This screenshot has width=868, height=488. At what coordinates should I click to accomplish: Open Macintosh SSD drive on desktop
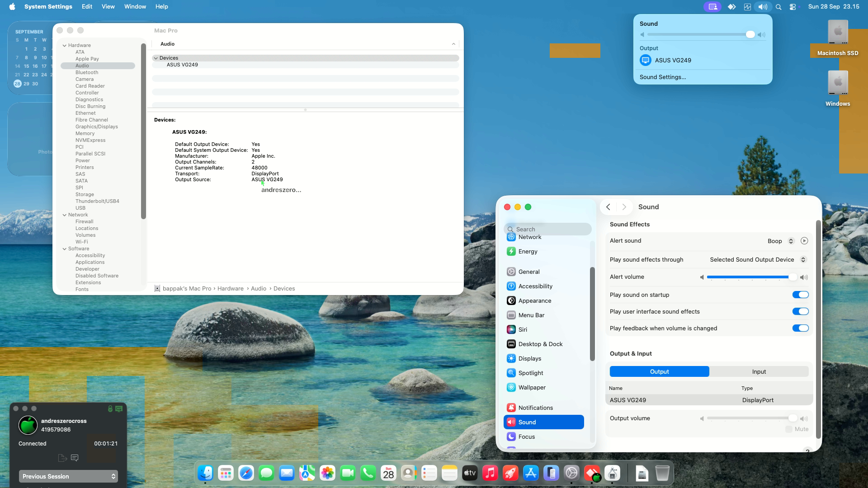(x=838, y=38)
